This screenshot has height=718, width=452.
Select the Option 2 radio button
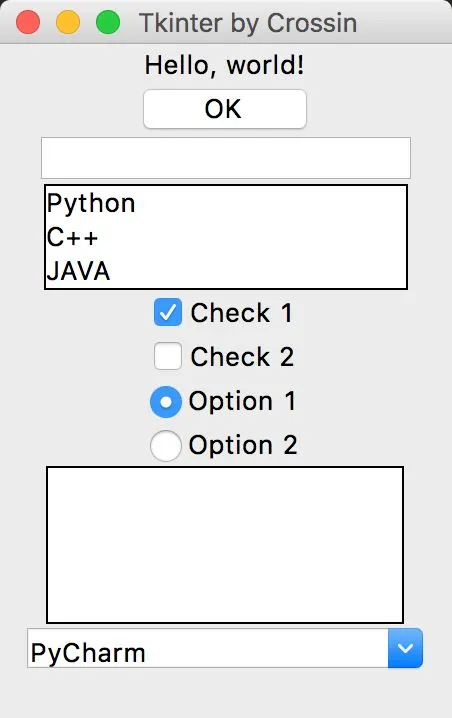[166, 446]
